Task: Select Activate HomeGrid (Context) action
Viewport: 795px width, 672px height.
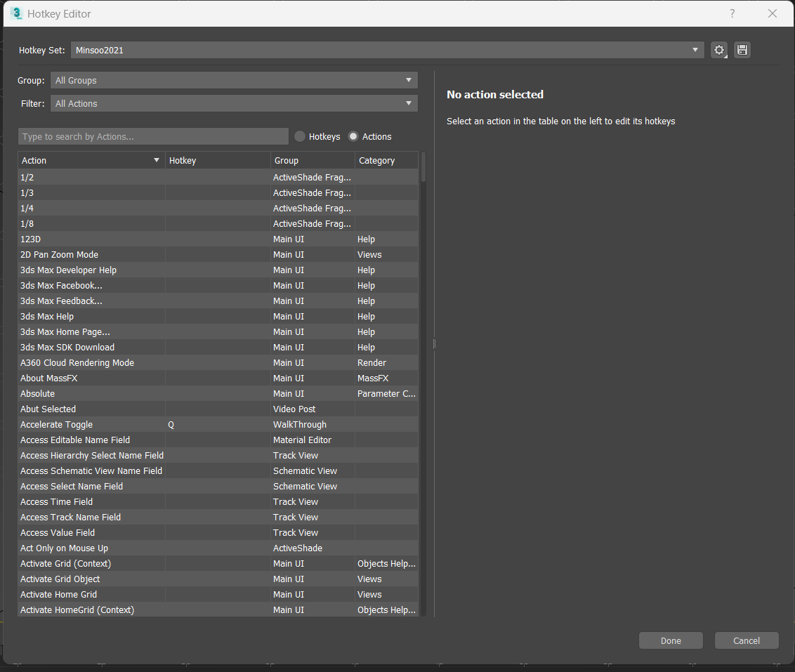Action: (218, 610)
